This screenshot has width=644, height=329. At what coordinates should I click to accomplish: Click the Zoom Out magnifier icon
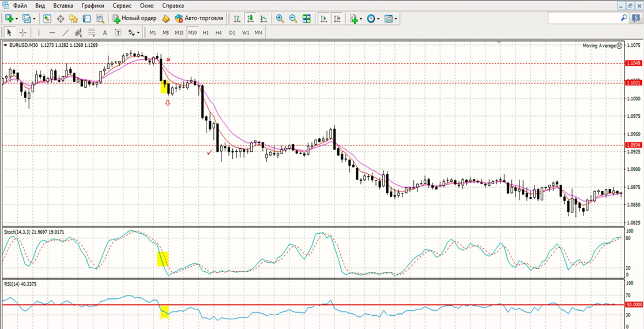tap(293, 18)
